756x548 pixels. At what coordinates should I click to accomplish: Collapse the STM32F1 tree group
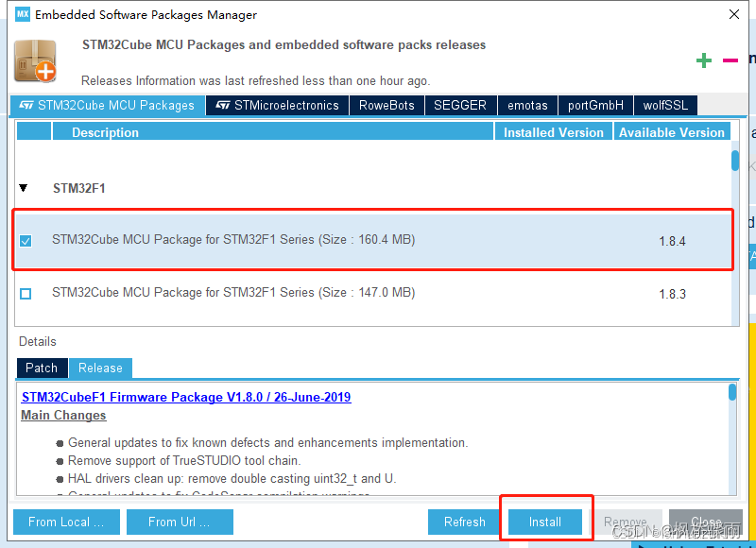pyautogui.click(x=23, y=188)
